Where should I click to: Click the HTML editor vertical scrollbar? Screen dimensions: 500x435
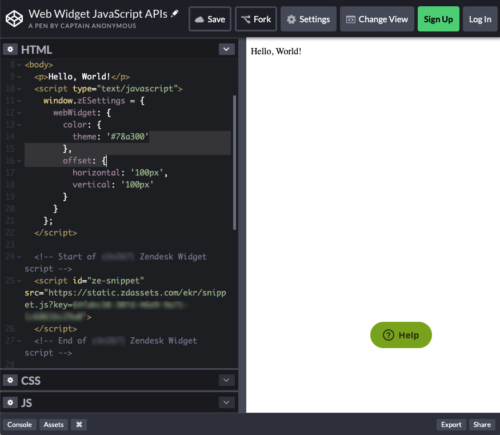point(235,162)
